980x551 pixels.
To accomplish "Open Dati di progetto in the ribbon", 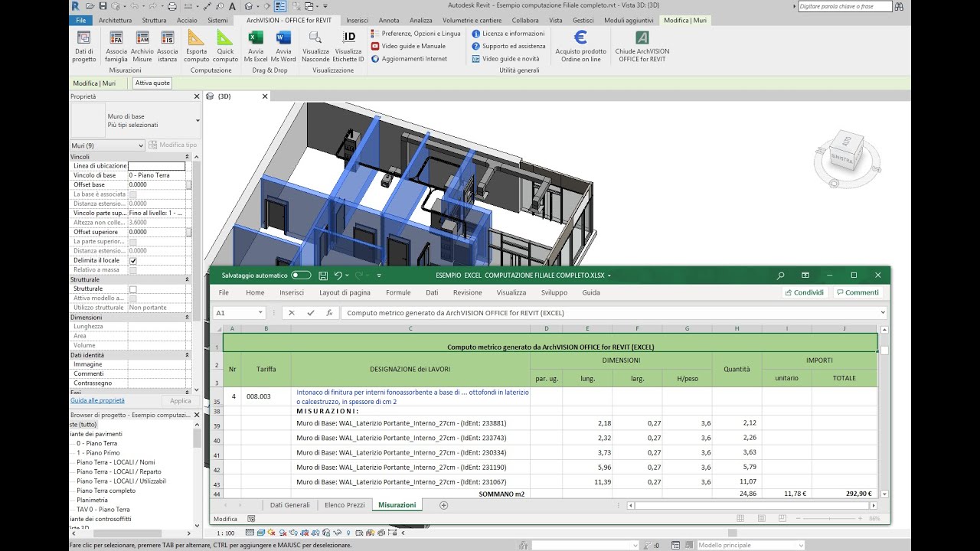I will click(84, 46).
